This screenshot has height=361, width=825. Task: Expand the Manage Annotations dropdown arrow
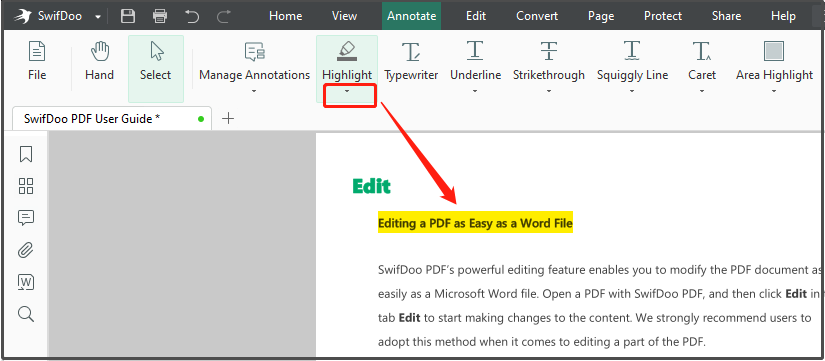255,92
